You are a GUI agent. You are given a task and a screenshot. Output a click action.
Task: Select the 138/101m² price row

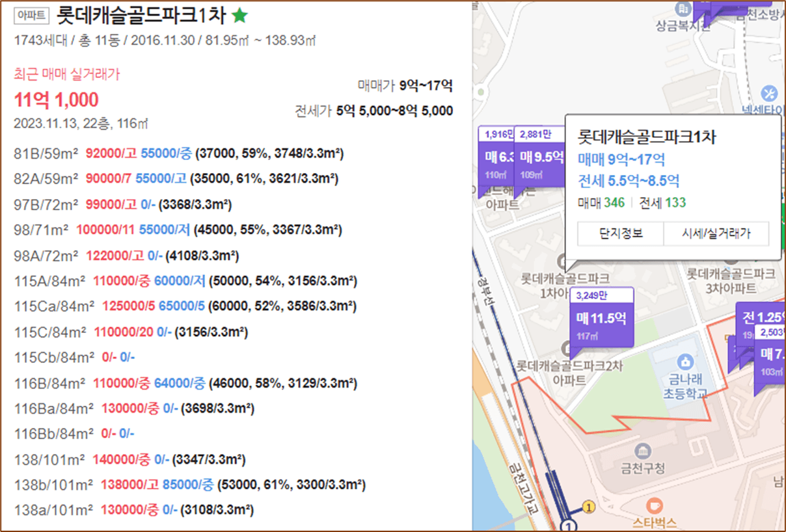click(130, 460)
